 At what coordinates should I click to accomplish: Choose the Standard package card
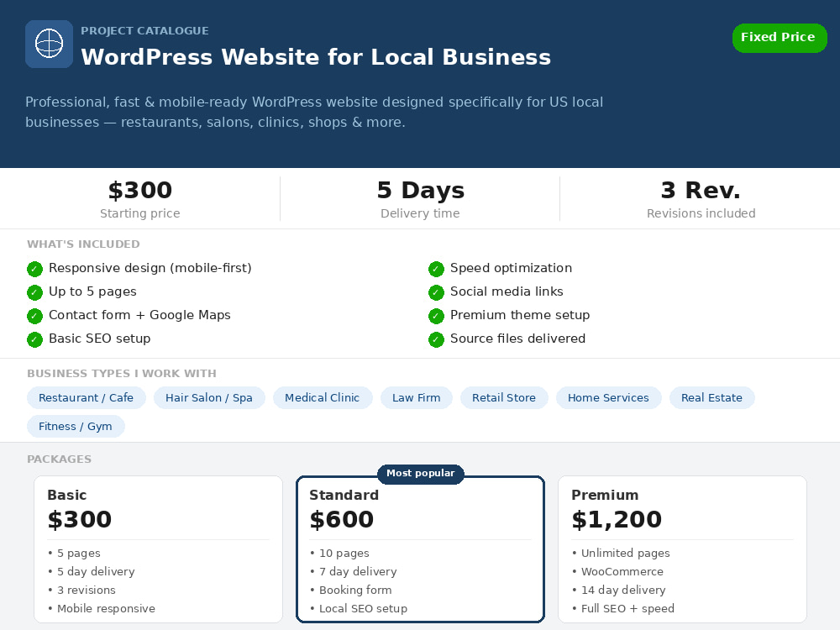click(x=421, y=549)
